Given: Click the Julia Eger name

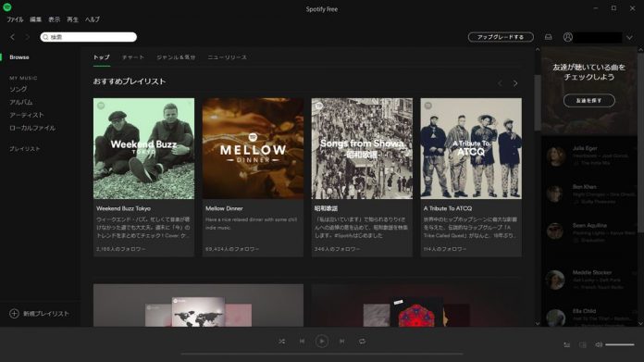Looking at the screenshot, I should pos(585,148).
